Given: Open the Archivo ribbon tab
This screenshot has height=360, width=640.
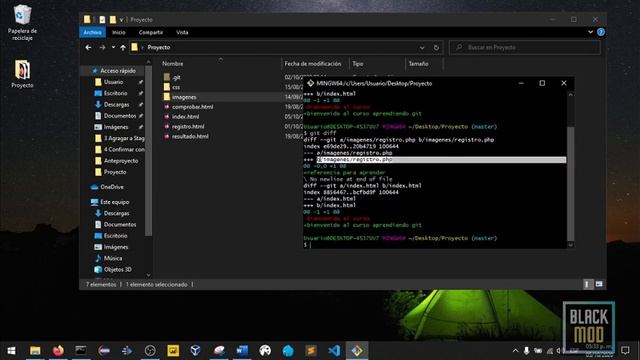Looking at the screenshot, I should pos(92,32).
